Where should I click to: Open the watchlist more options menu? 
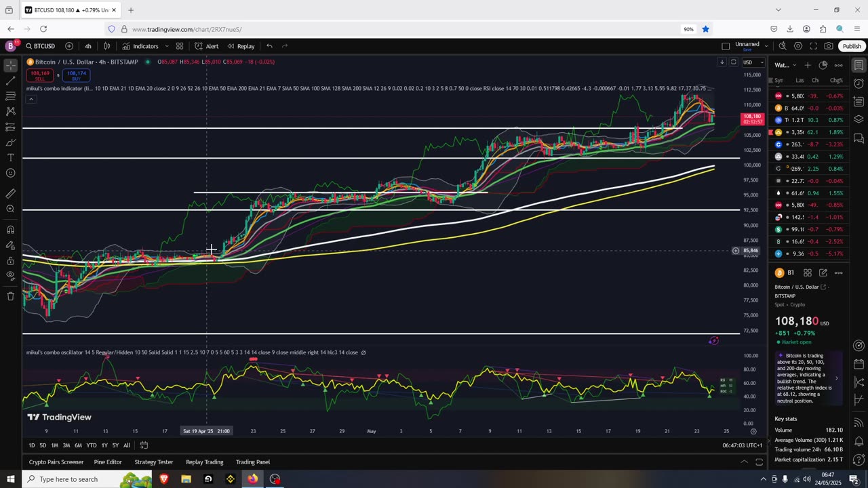pyautogui.click(x=839, y=65)
